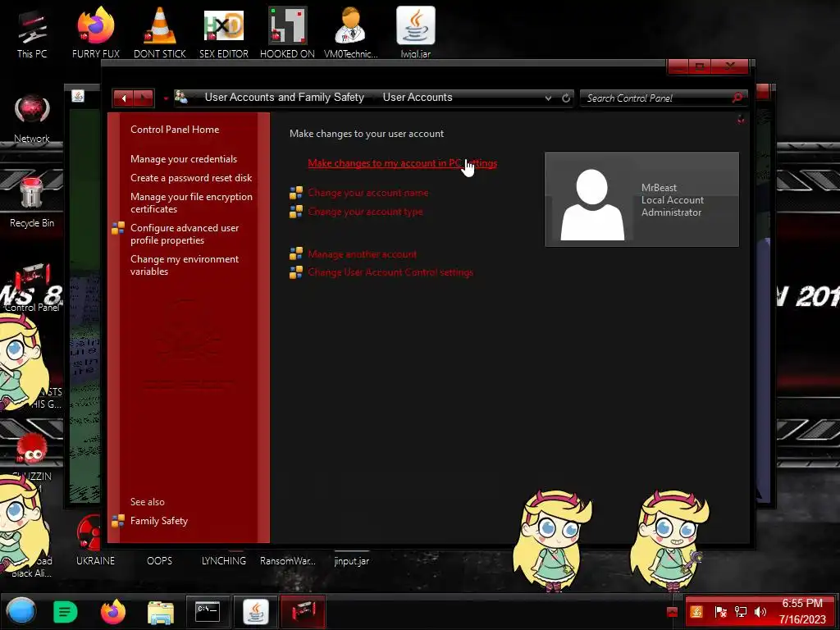Click Change your account type
The height and width of the screenshot is (630, 840).
[x=365, y=211]
